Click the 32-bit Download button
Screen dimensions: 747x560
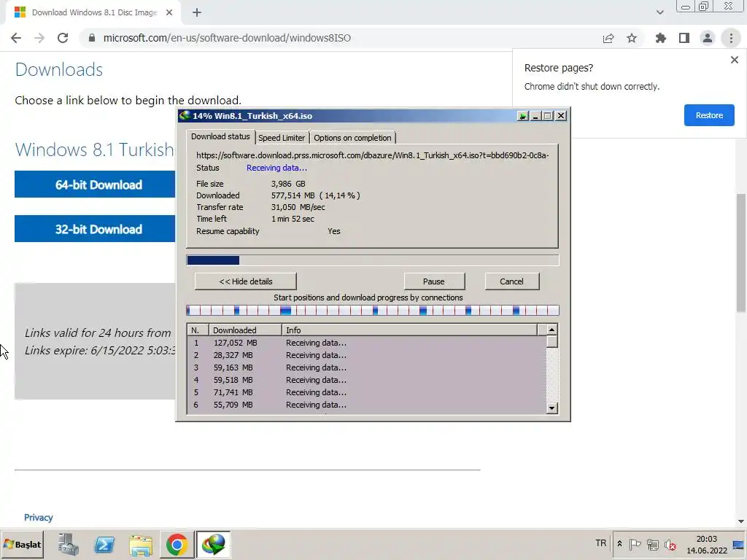pyautogui.click(x=95, y=229)
